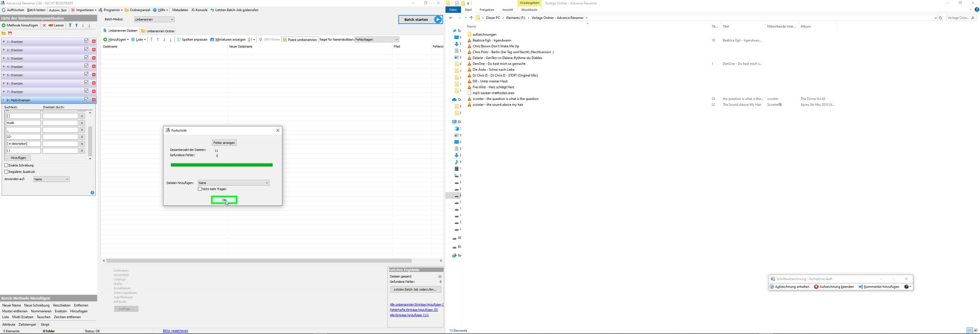Click the open methods folder icon
Image resolution: width=980 pixels, height=334 pixels.
pyautogui.click(x=4, y=33)
